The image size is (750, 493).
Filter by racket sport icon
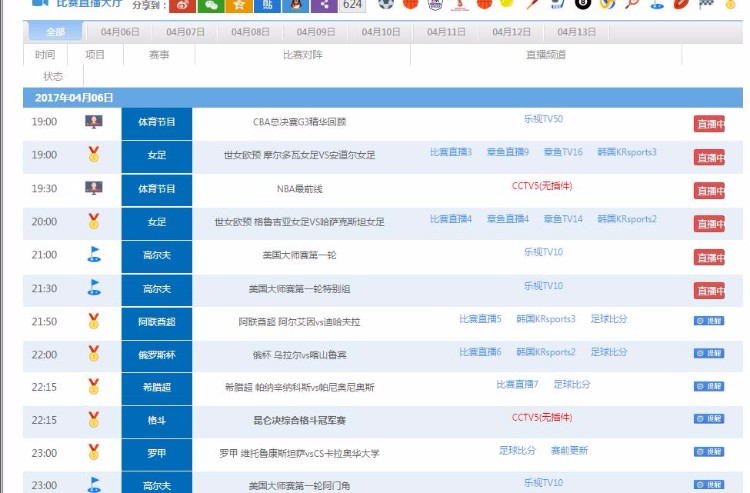click(632, 4)
